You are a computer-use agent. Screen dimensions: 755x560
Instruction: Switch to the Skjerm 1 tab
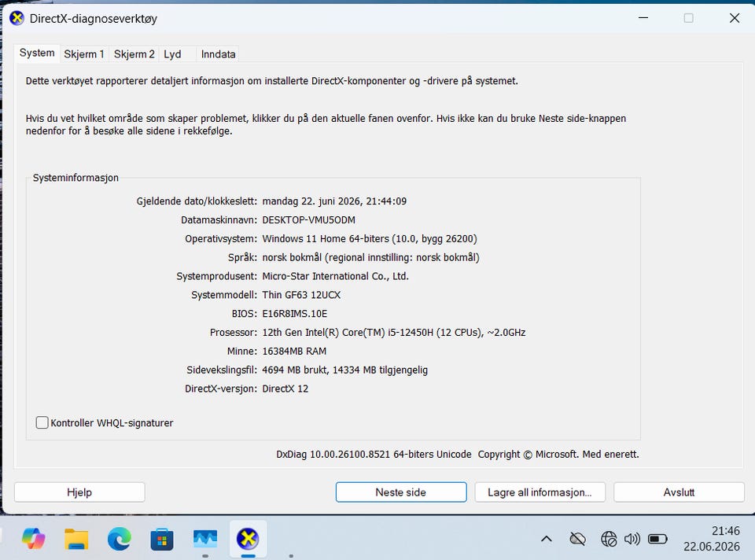coord(84,54)
